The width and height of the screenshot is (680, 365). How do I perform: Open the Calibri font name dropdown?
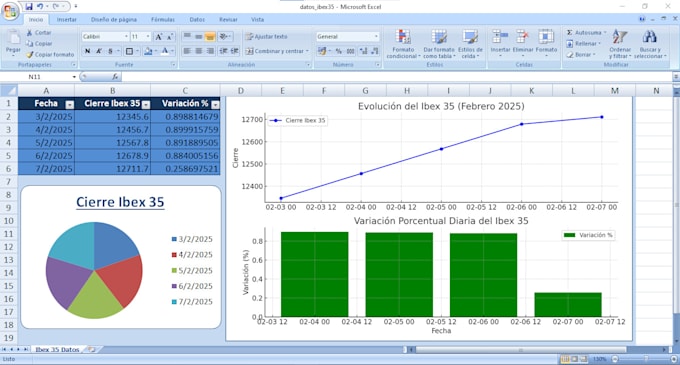pos(126,37)
